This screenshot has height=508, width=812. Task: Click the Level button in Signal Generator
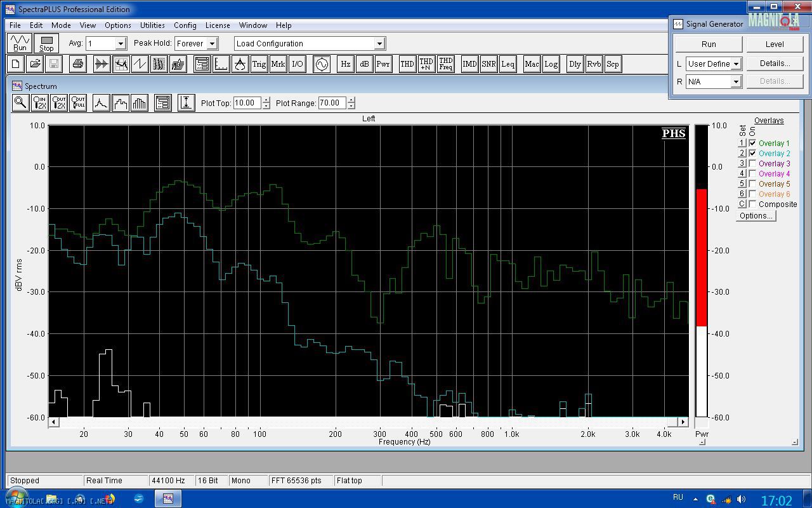775,44
